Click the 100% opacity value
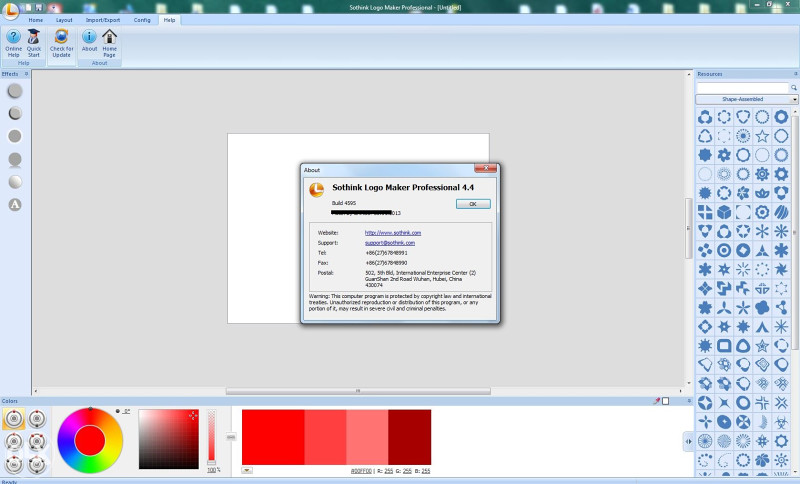800x484 pixels. [213, 470]
